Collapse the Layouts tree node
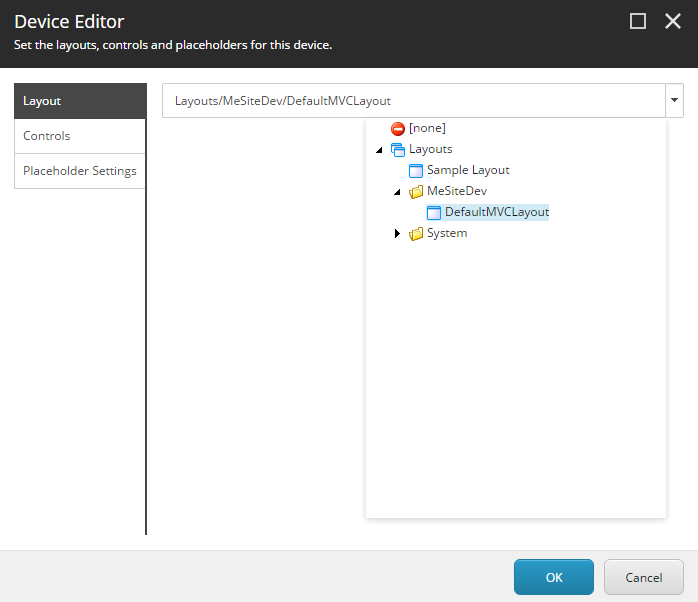The image size is (698, 602). click(x=379, y=150)
